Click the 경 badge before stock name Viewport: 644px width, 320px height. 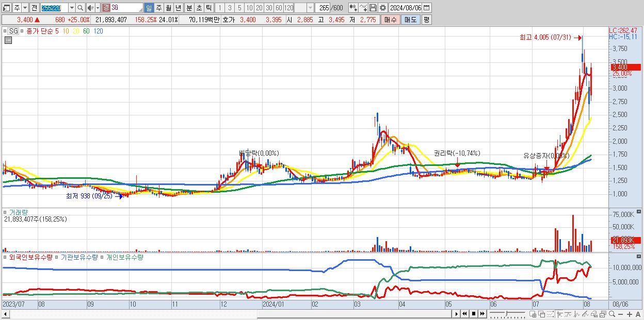[106, 8]
